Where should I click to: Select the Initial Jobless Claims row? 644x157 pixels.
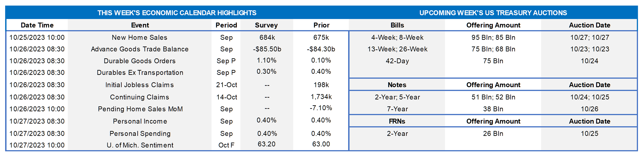tap(140, 85)
